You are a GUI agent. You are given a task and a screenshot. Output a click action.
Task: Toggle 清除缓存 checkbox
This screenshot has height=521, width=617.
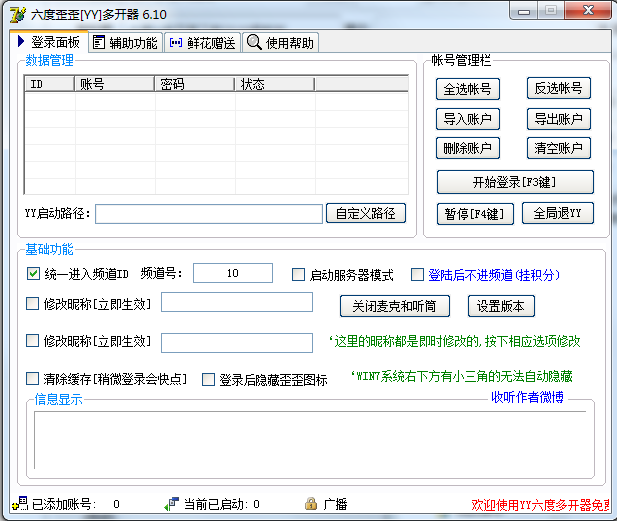(32, 379)
